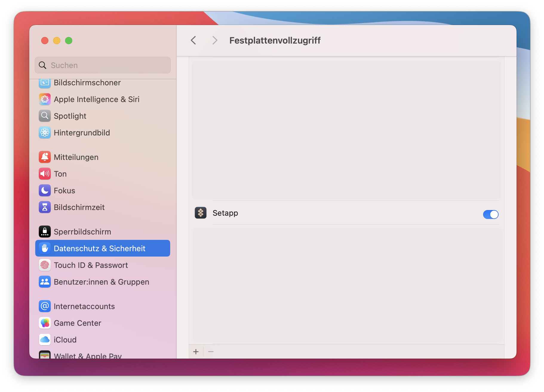Disable Festplattenvollzugriff for Setapp
This screenshot has width=544, height=392.
pos(491,214)
